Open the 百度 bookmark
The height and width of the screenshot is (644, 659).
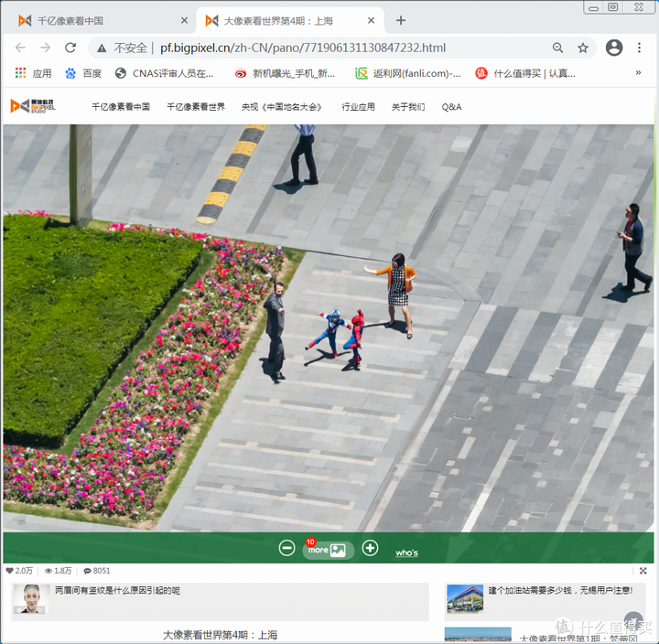click(83, 73)
